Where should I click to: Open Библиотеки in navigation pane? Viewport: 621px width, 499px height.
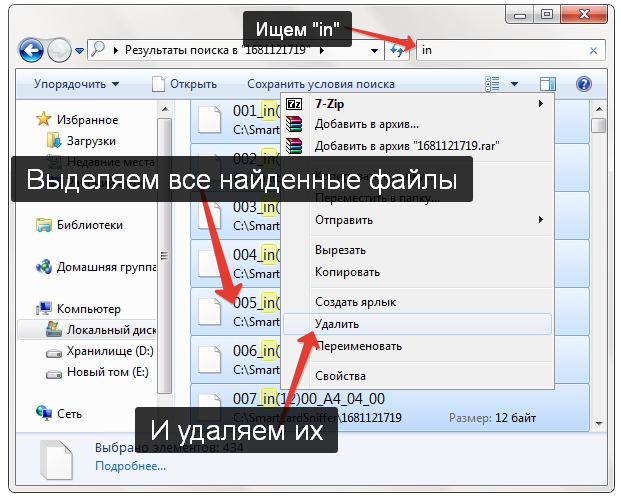pos(90,225)
